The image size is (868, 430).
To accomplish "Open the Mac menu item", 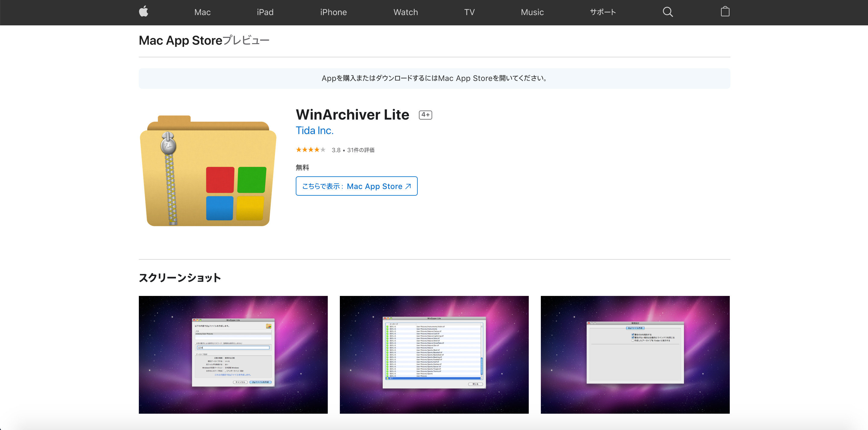I will [202, 12].
